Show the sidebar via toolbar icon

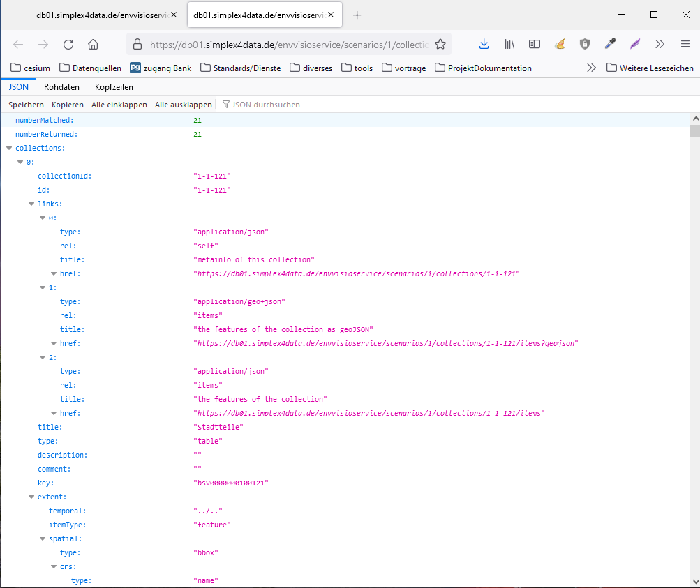535,45
